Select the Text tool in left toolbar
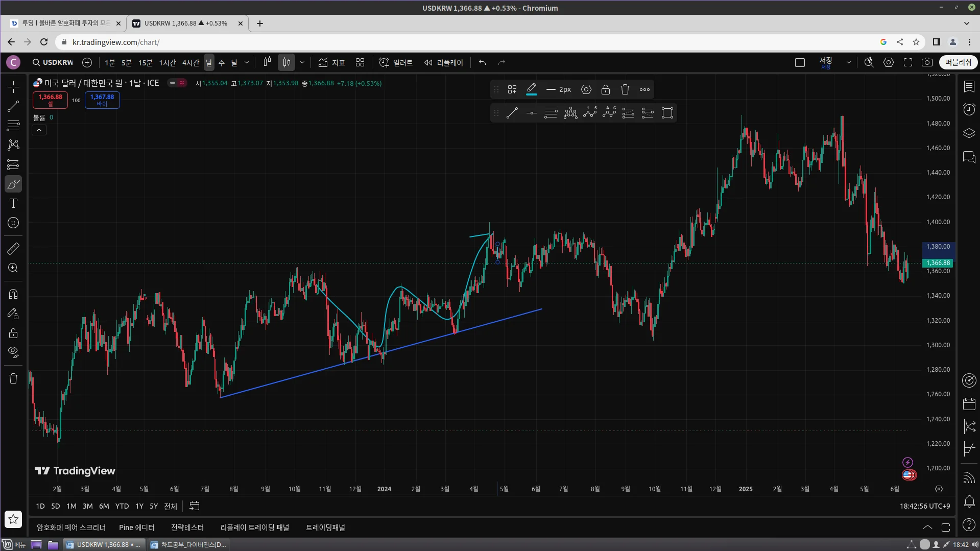Image resolution: width=980 pixels, height=551 pixels. click(13, 204)
